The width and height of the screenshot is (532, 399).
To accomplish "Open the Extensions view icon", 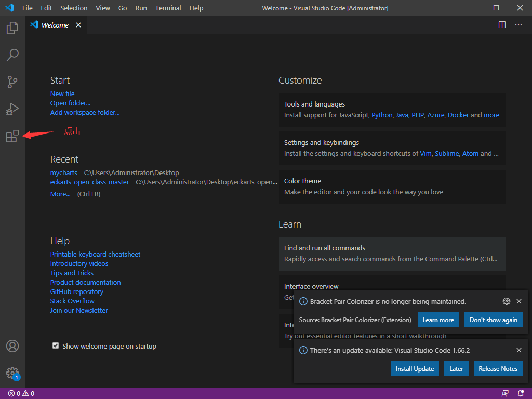I will pos(12,136).
